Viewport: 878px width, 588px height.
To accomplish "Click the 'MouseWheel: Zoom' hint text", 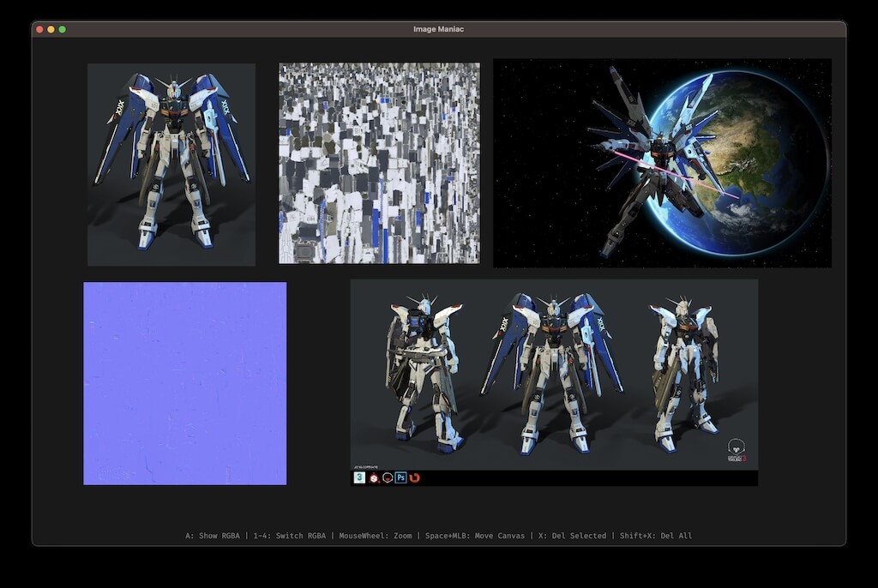I will [x=376, y=536].
